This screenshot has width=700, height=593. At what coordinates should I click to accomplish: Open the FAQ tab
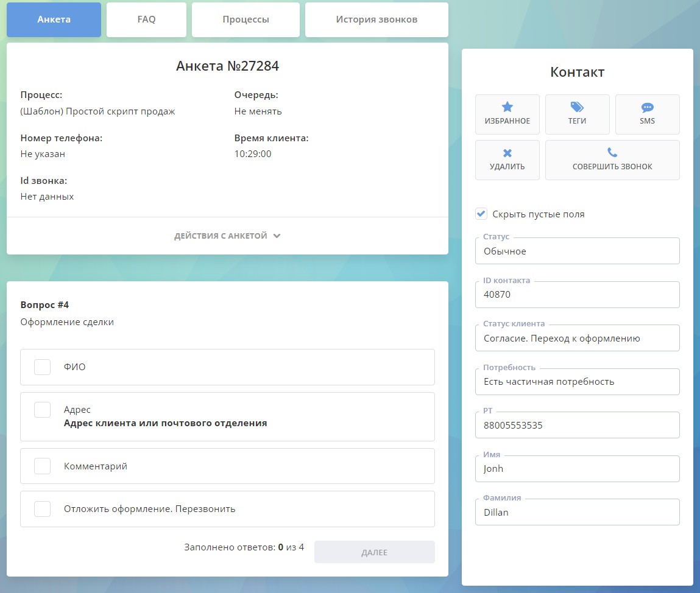(x=146, y=19)
